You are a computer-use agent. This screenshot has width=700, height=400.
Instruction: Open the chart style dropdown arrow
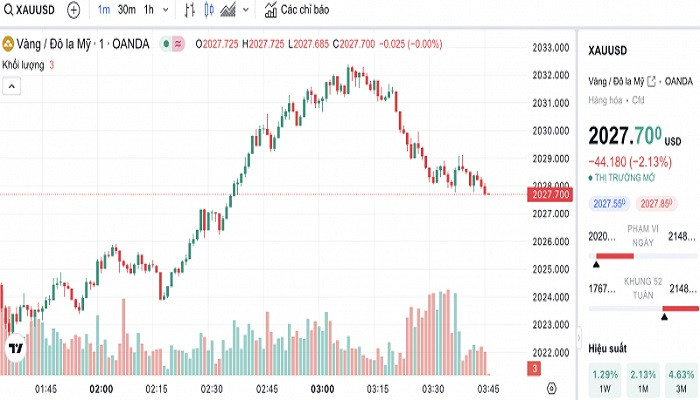245,10
